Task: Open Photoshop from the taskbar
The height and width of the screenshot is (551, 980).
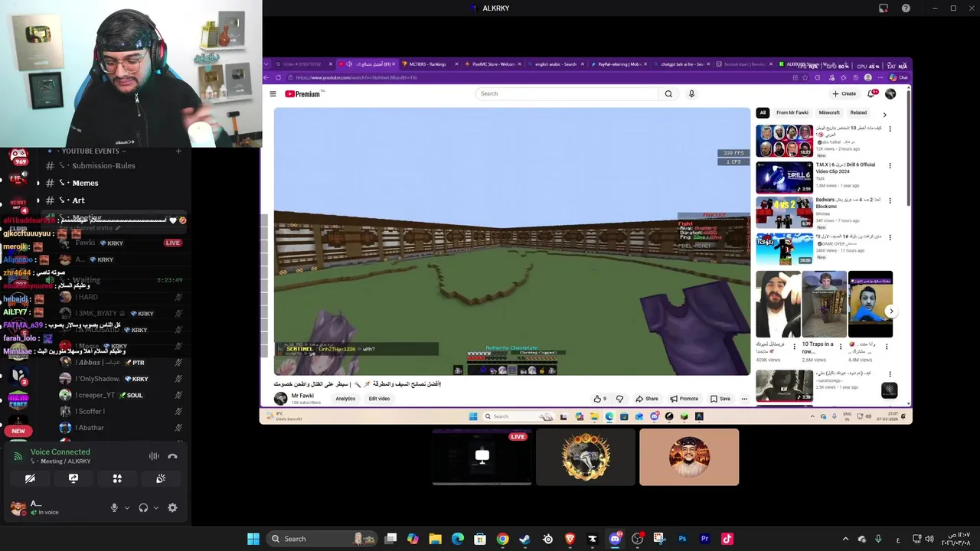Action: (682, 539)
